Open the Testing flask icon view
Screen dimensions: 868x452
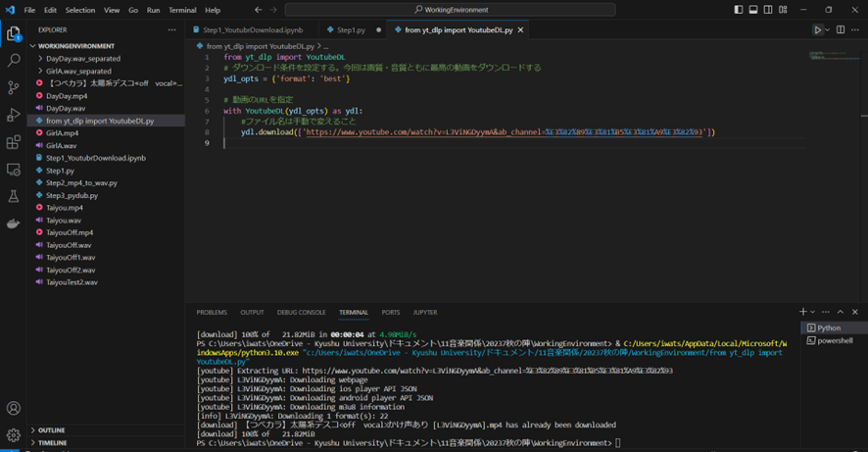point(14,197)
